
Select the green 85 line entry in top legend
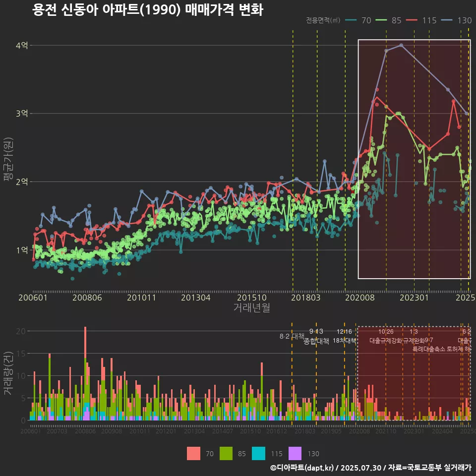point(388,20)
